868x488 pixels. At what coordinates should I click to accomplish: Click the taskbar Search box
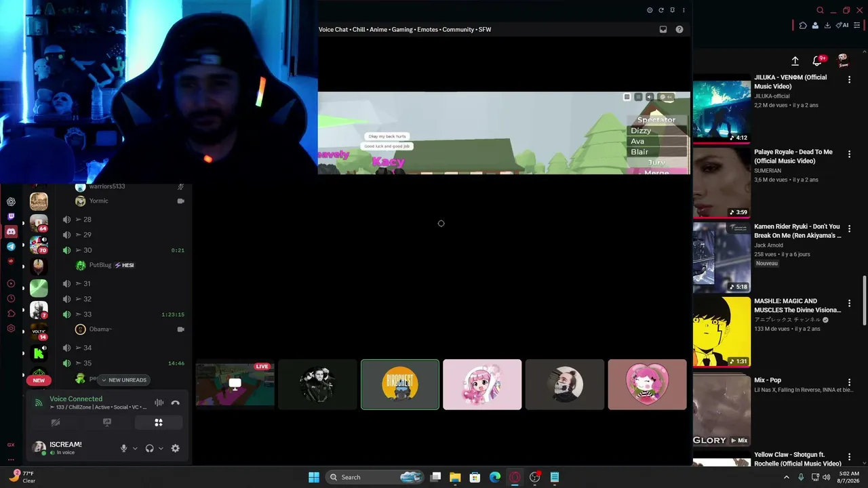375,477
